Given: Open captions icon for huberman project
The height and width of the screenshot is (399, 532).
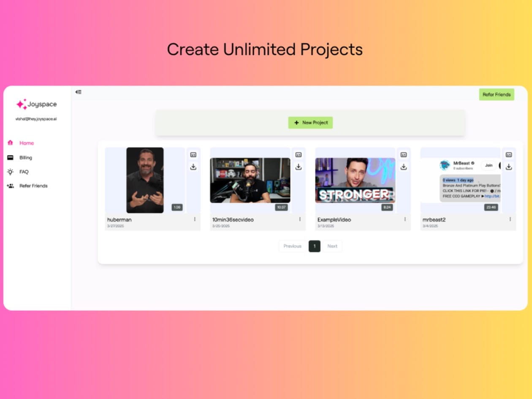Looking at the screenshot, I should 193,155.
